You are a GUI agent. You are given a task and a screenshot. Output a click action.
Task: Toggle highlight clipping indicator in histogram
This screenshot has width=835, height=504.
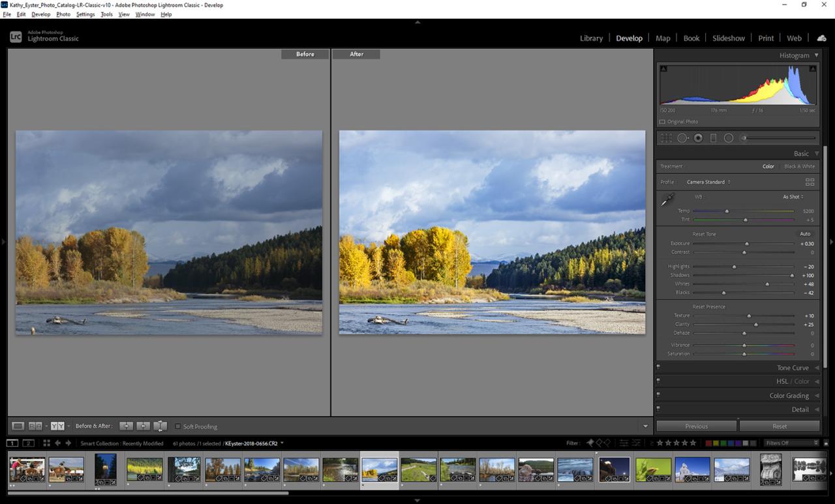[x=813, y=68]
